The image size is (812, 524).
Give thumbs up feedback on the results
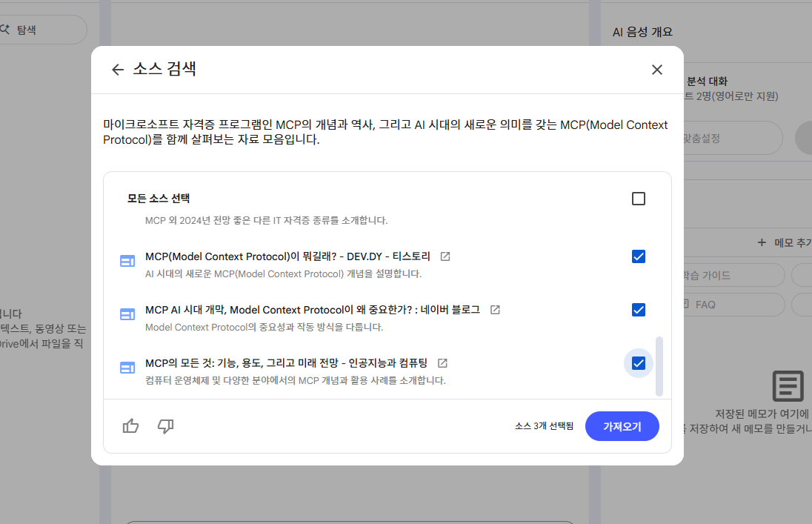130,426
